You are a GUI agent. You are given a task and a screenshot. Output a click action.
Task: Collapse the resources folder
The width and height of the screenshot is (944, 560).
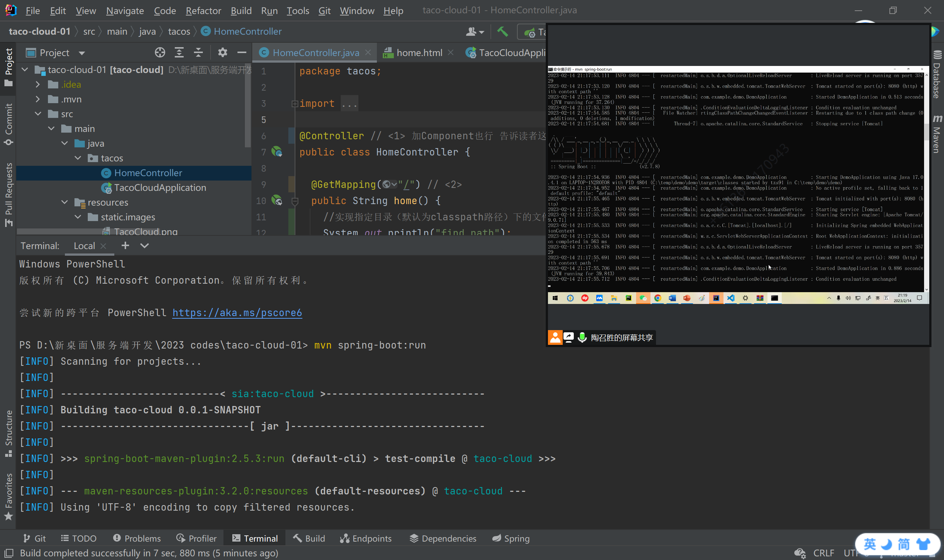pyautogui.click(x=65, y=202)
